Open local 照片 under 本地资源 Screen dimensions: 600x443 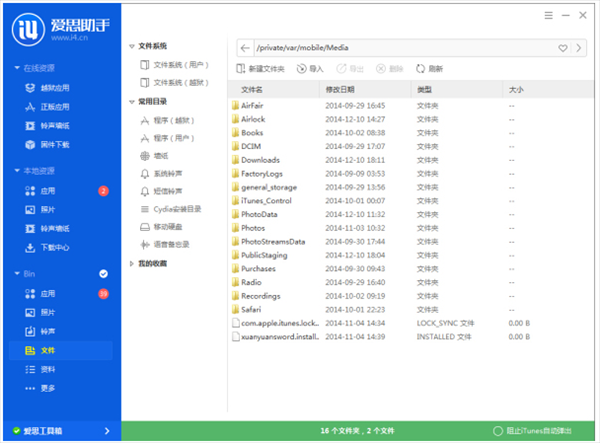coord(40,210)
